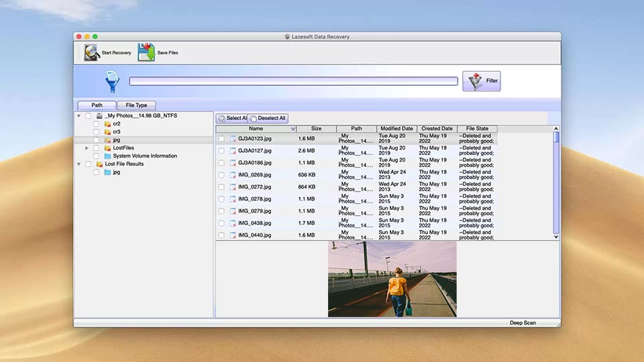Click the file list scroll up arrow
The image size is (644, 362).
555,129
